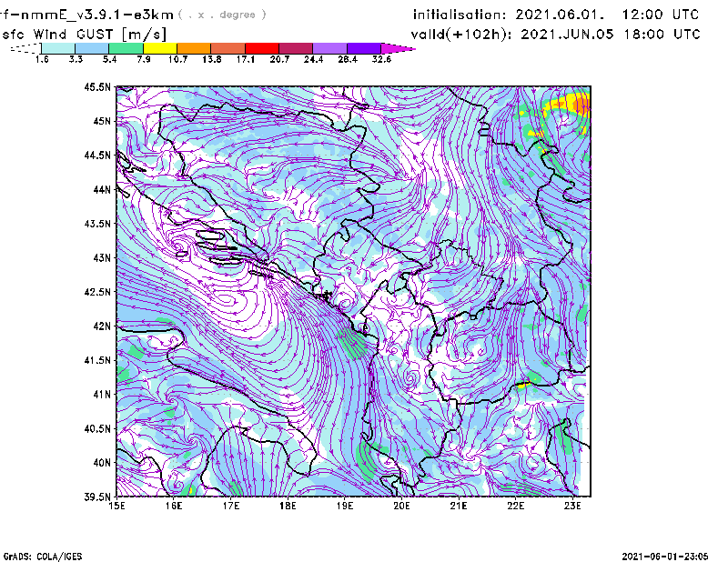Click the greyed "( . x . degree )" text

coord(222,15)
